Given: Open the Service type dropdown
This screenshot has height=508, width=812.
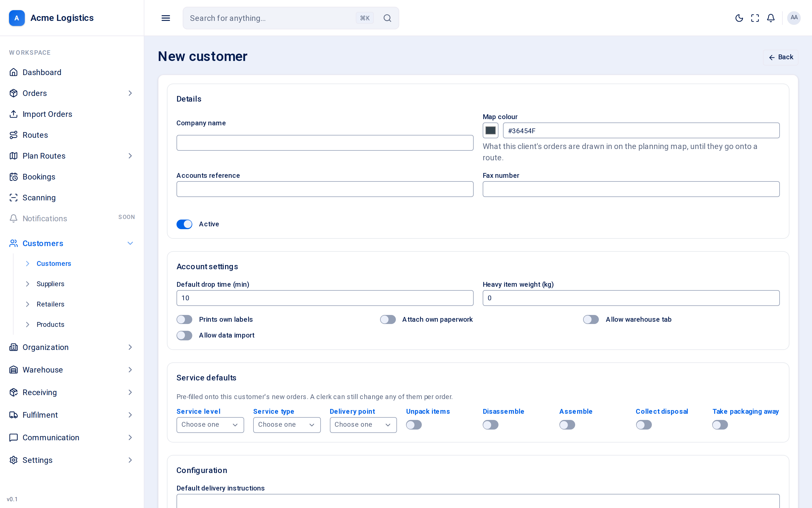Looking at the screenshot, I should [x=287, y=425].
